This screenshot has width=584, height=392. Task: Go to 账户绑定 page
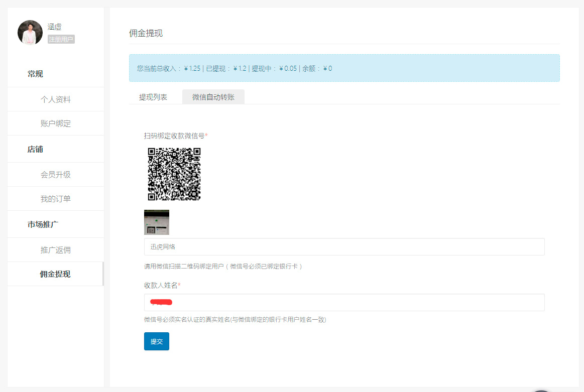(56, 123)
